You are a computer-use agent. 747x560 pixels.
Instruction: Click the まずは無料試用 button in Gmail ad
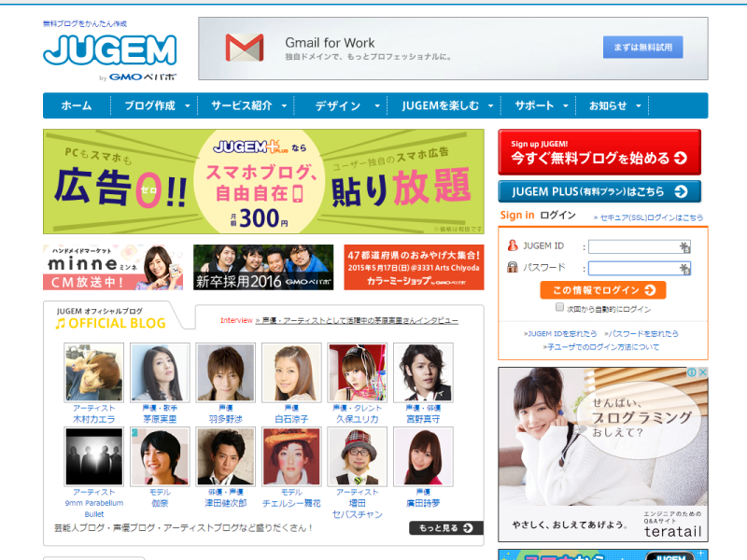pyautogui.click(x=642, y=48)
